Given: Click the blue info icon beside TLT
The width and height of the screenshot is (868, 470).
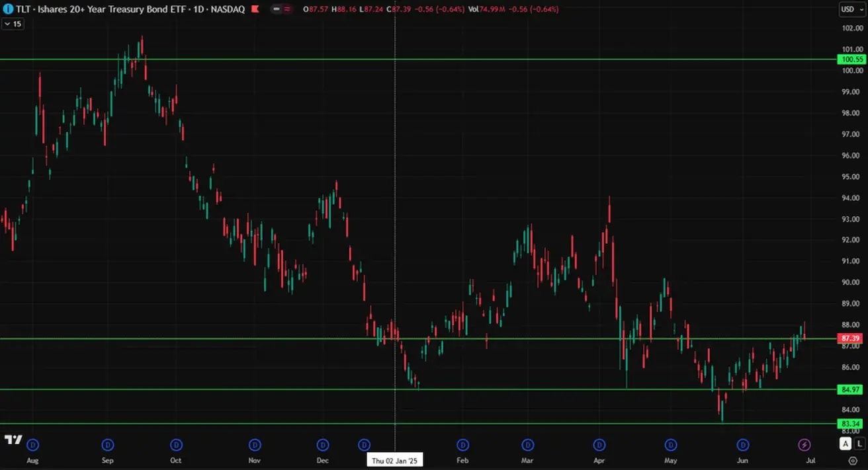Looking at the screenshot, I should 7,9.
